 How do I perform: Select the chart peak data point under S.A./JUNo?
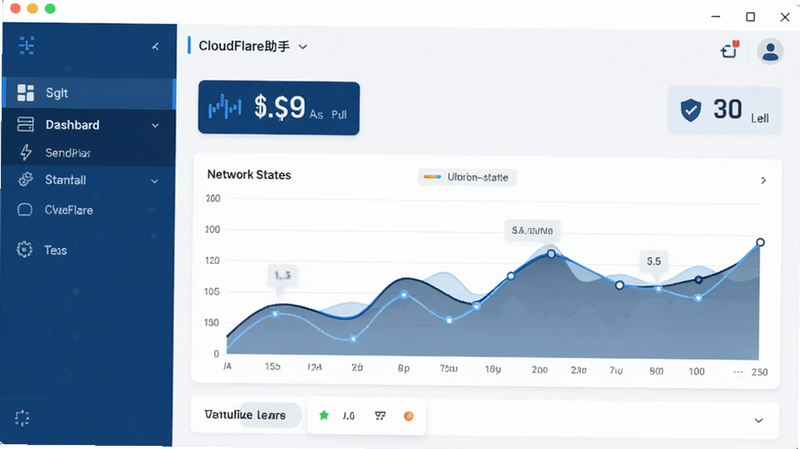point(551,254)
